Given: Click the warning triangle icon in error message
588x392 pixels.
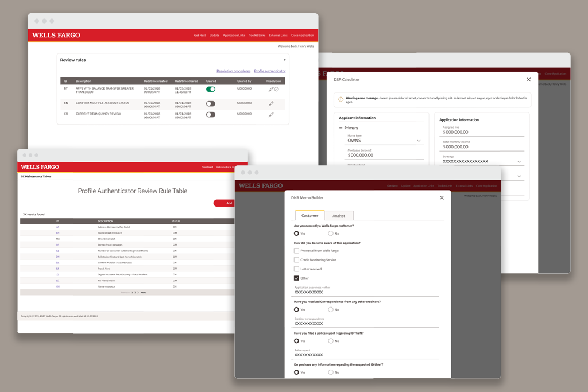Looking at the screenshot, I should pyautogui.click(x=341, y=99).
